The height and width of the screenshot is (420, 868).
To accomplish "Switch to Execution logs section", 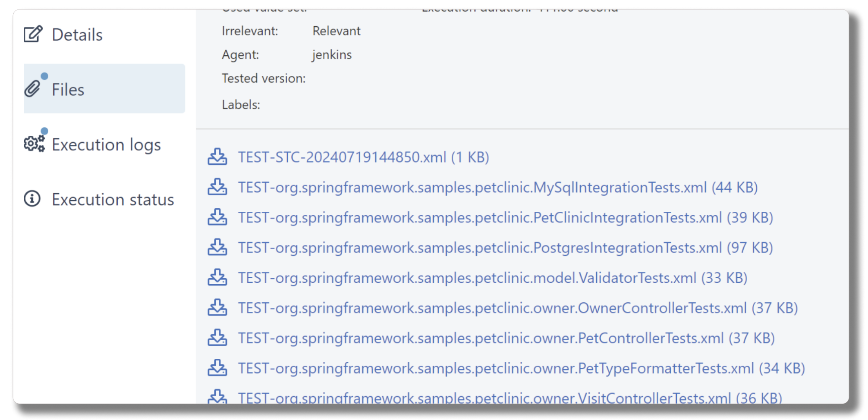I will (x=106, y=145).
